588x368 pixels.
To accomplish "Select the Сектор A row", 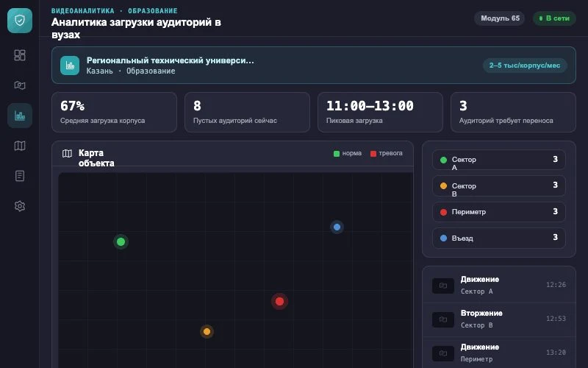I will pyautogui.click(x=499, y=160).
